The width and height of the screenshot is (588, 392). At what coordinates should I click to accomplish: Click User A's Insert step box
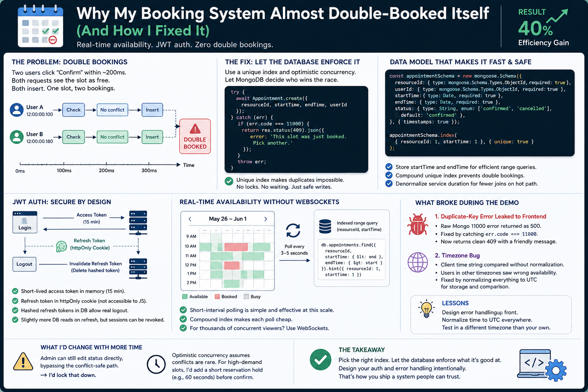pyautogui.click(x=152, y=110)
